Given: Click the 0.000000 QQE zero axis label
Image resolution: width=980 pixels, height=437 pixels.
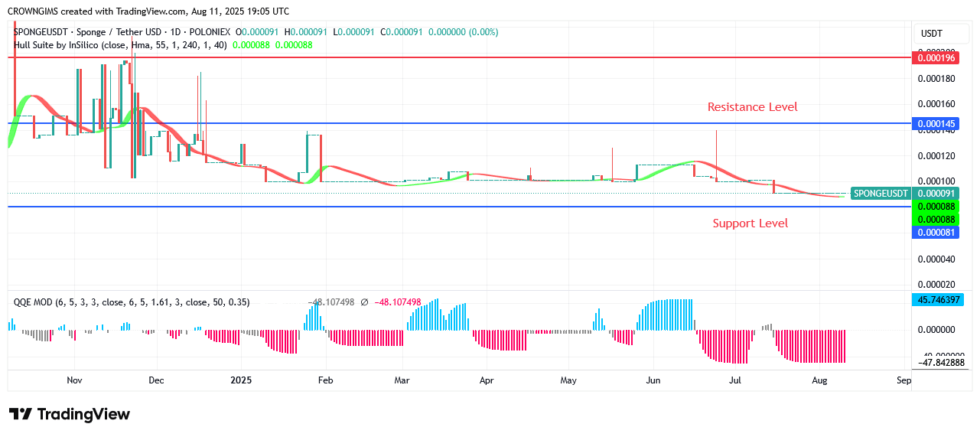Looking at the screenshot, I should (x=937, y=330).
